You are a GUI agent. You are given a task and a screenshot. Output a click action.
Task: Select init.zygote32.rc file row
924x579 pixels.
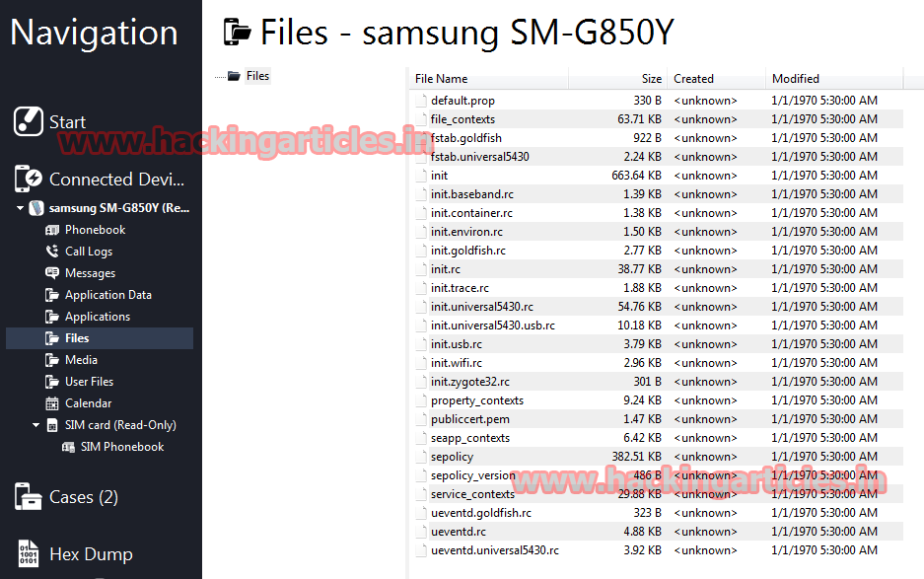coord(656,382)
